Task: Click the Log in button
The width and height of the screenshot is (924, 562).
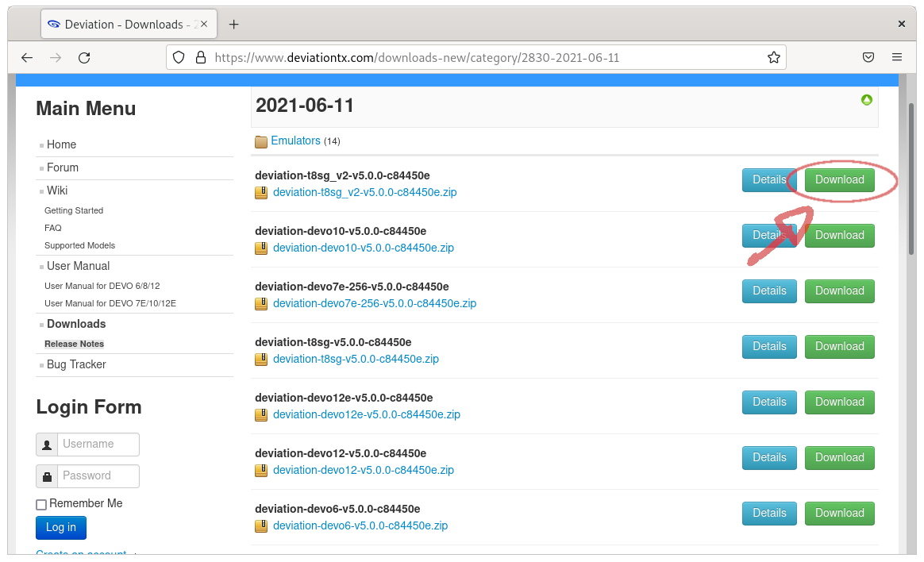Action: pos(60,528)
